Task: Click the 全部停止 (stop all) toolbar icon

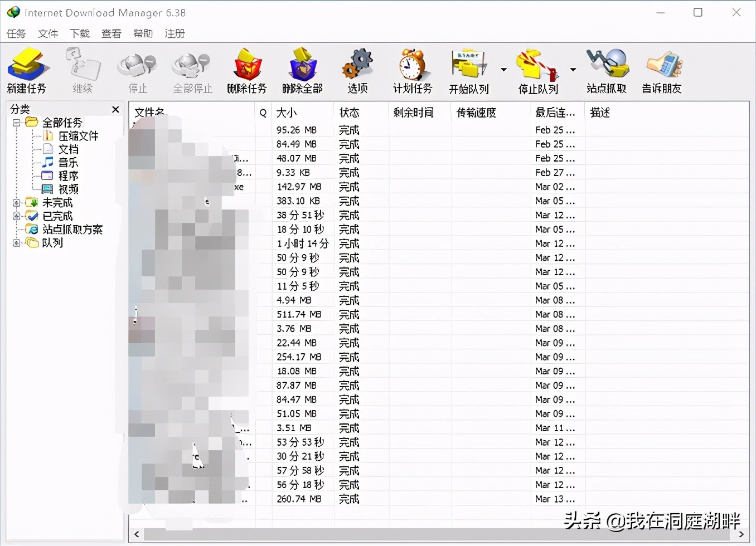Action: tap(192, 71)
